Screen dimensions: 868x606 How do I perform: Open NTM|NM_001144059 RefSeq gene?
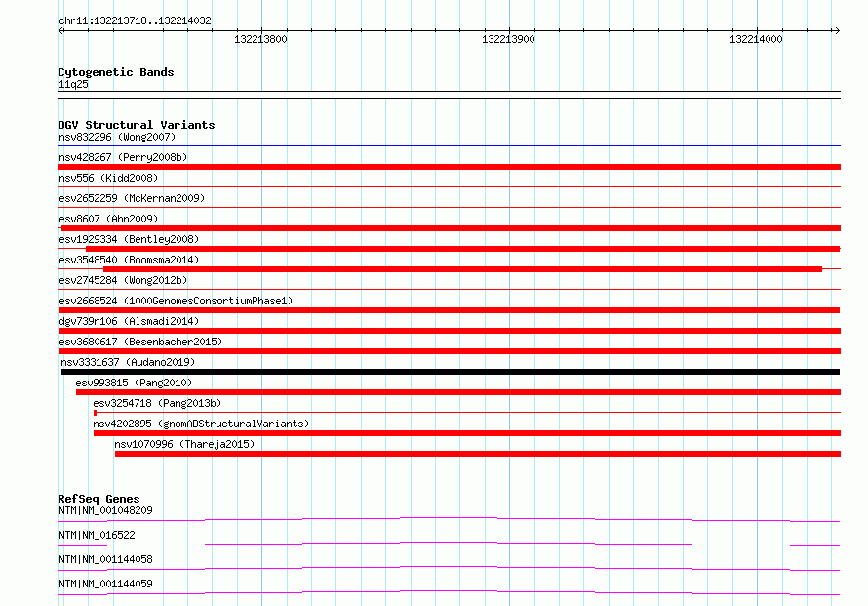pyautogui.click(x=105, y=584)
